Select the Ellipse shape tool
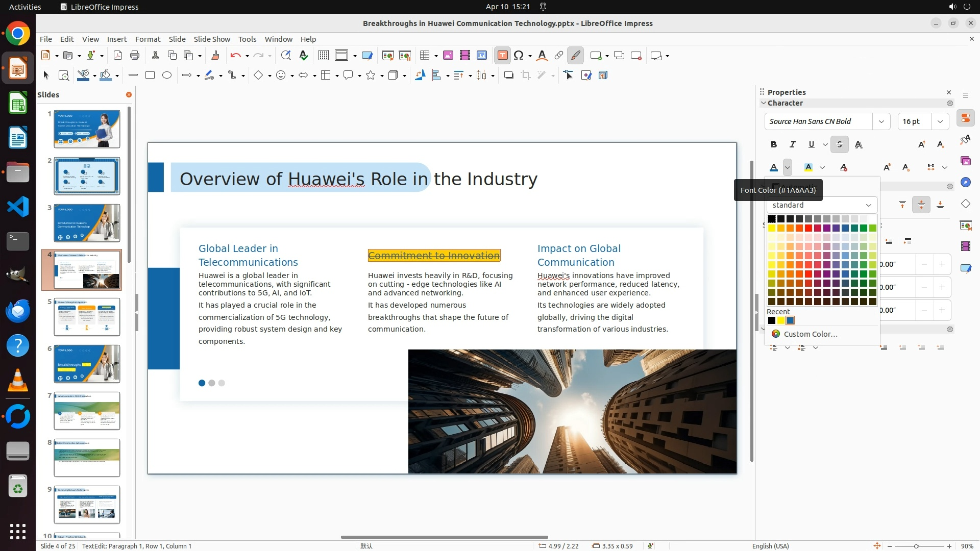Screen dimensions: 980x551 pos(167,76)
